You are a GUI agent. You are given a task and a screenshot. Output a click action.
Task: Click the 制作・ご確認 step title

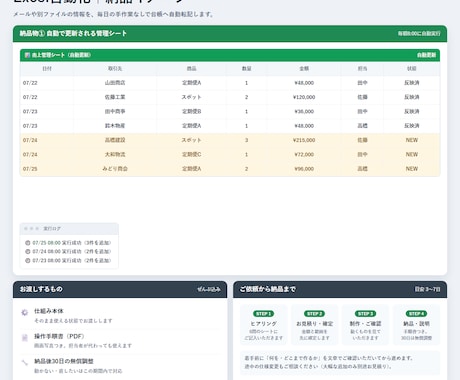365,323
